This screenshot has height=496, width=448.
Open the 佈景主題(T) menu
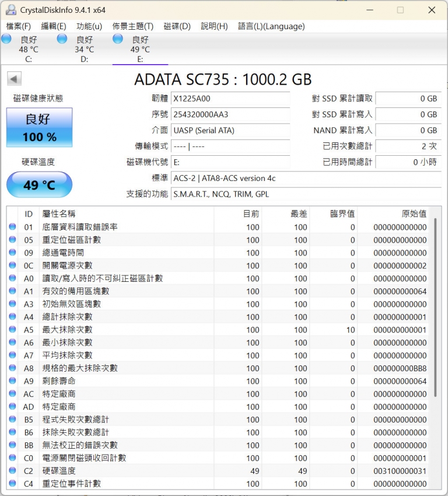click(x=133, y=26)
